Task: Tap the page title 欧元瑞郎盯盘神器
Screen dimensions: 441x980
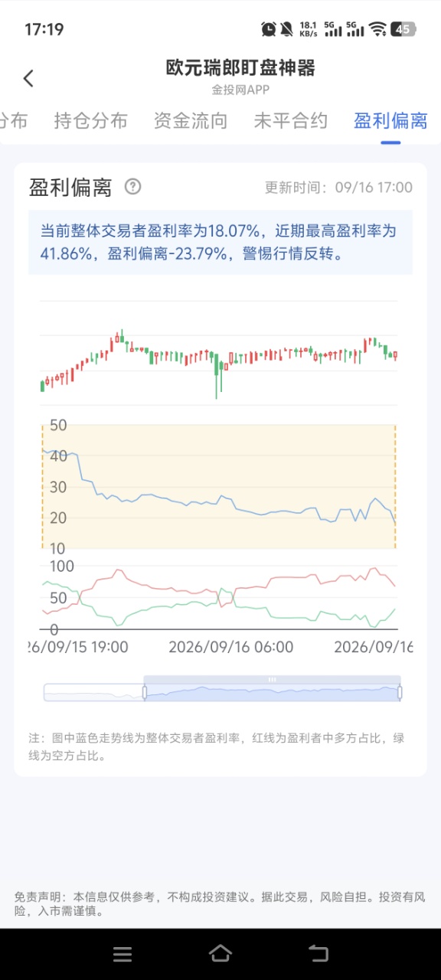Action: click(240, 68)
